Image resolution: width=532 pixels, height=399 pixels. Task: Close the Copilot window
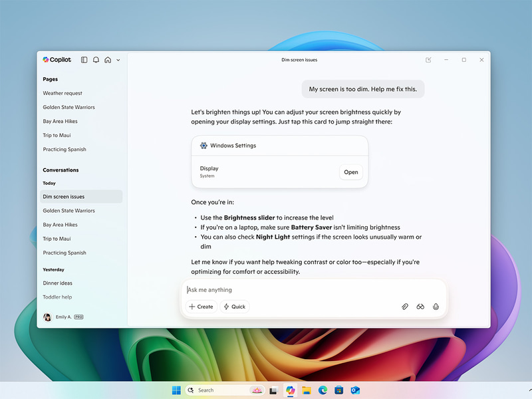pos(481,60)
